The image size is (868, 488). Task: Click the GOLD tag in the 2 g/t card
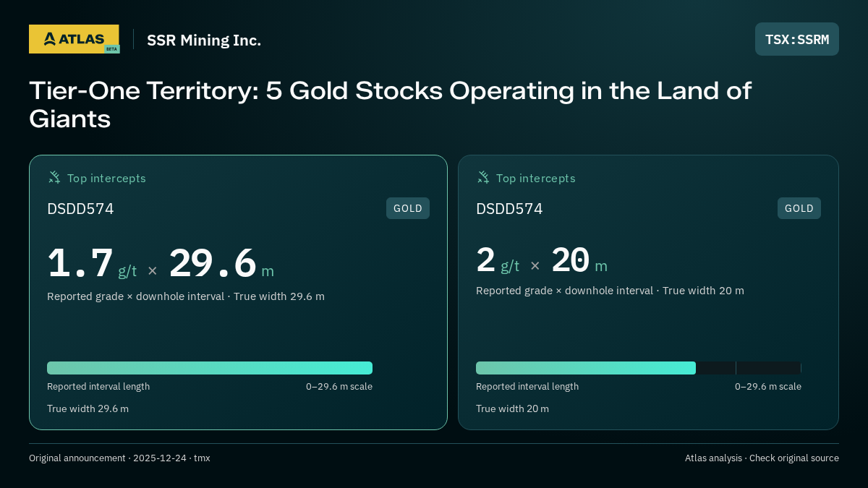click(799, 208)
